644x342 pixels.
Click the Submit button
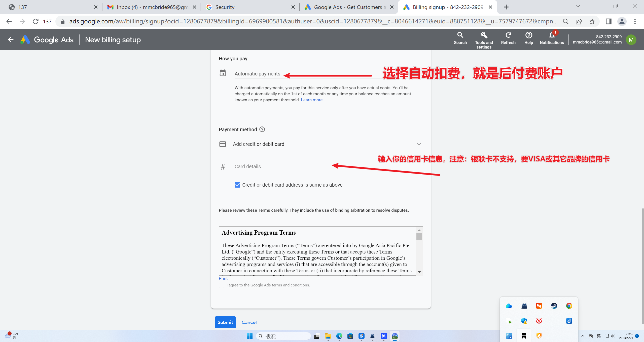225,322
